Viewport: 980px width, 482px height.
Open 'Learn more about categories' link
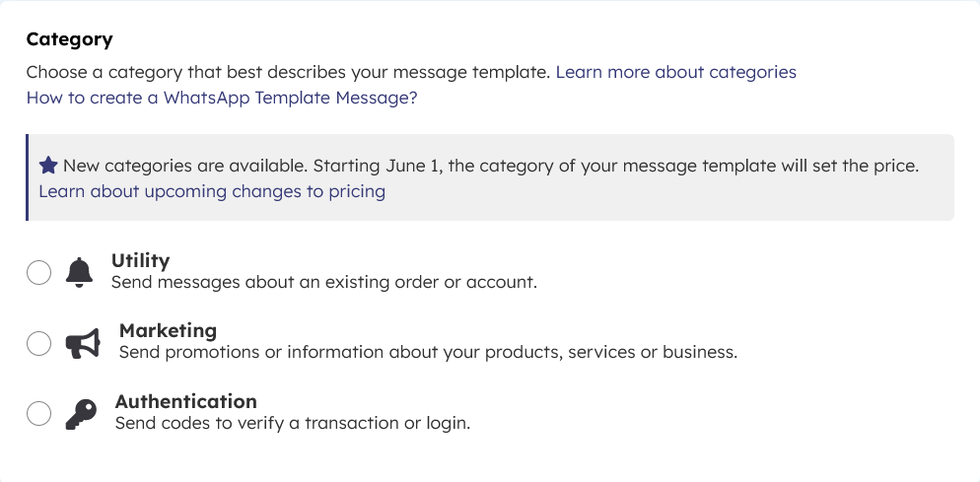(675, 72)
